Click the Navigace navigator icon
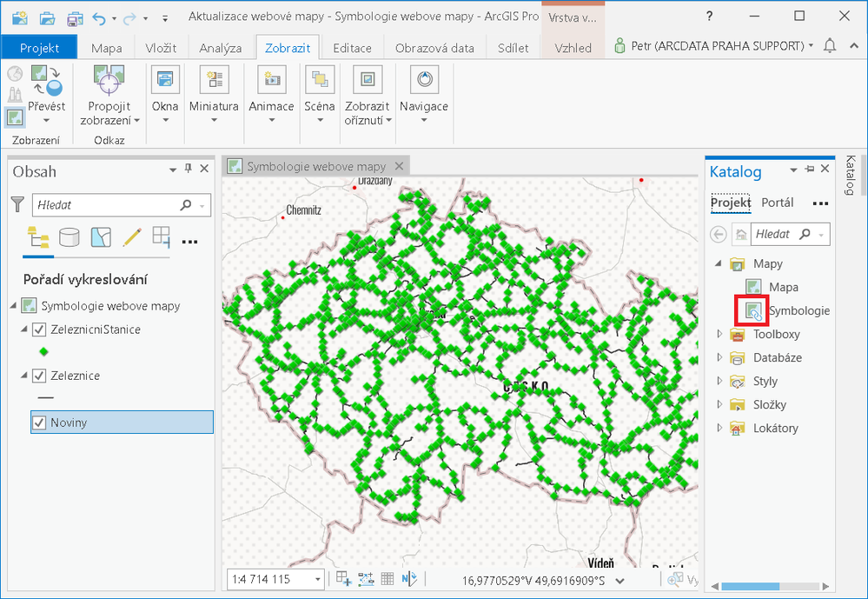Image resolution: width=868 pixels, height=599 pixels. (x=424, y=80)
